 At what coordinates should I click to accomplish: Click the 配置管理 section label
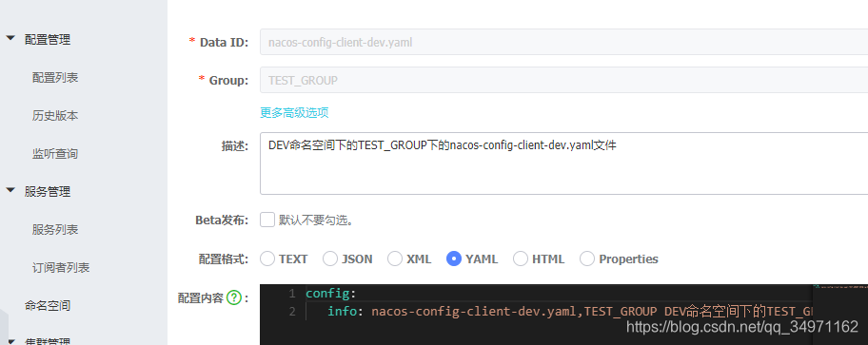click(x=47, y=39)
